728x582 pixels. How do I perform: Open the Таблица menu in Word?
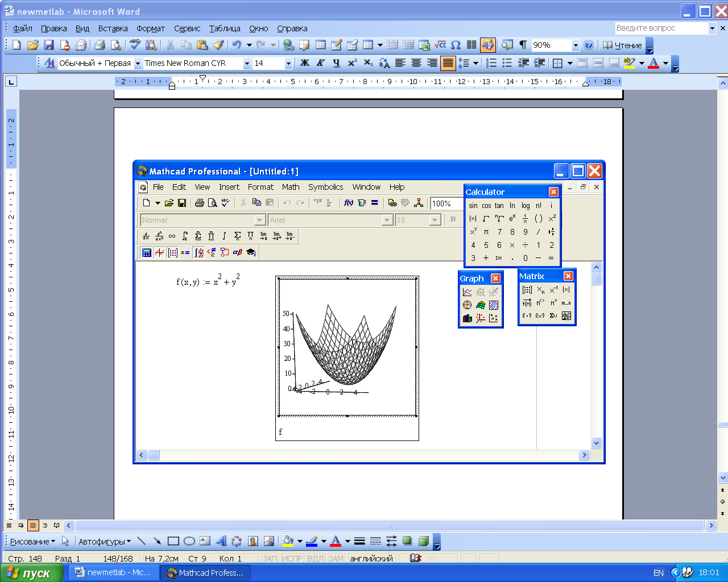pyautogui.click(x=225, y=28)
